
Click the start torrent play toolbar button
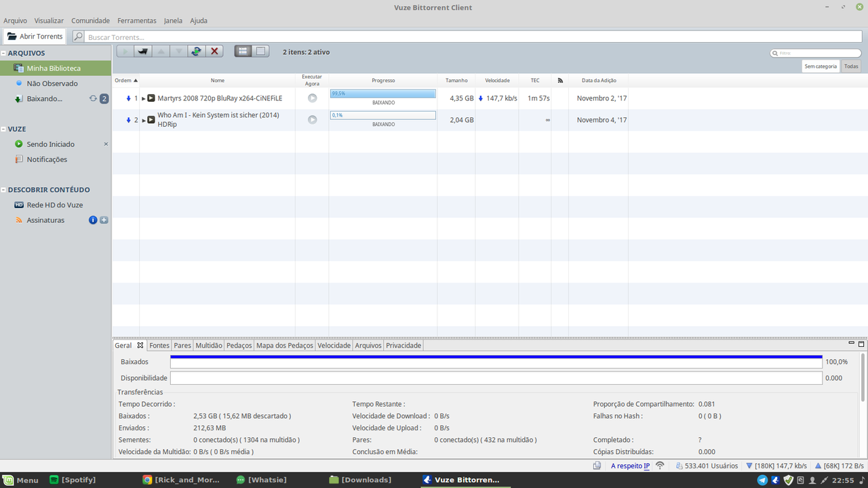125,51
